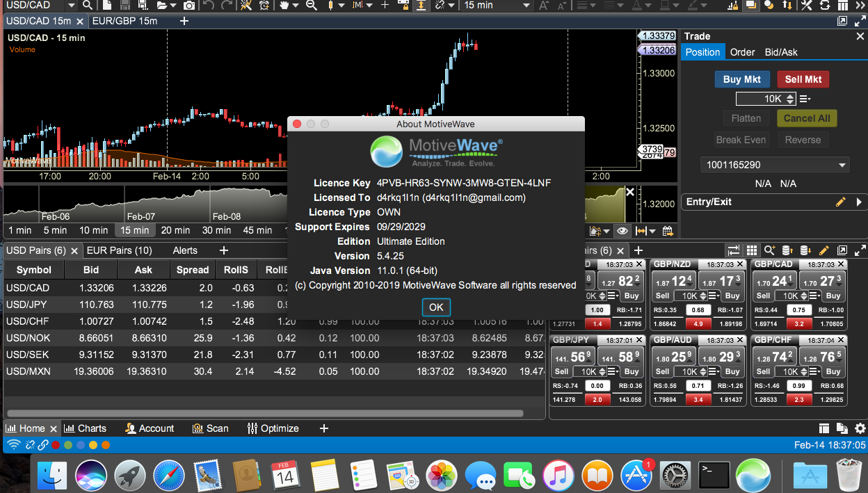868x493 pixels.
Task: Open the EUR Pairs (10) watchlist tab
Action: point(120,250)
